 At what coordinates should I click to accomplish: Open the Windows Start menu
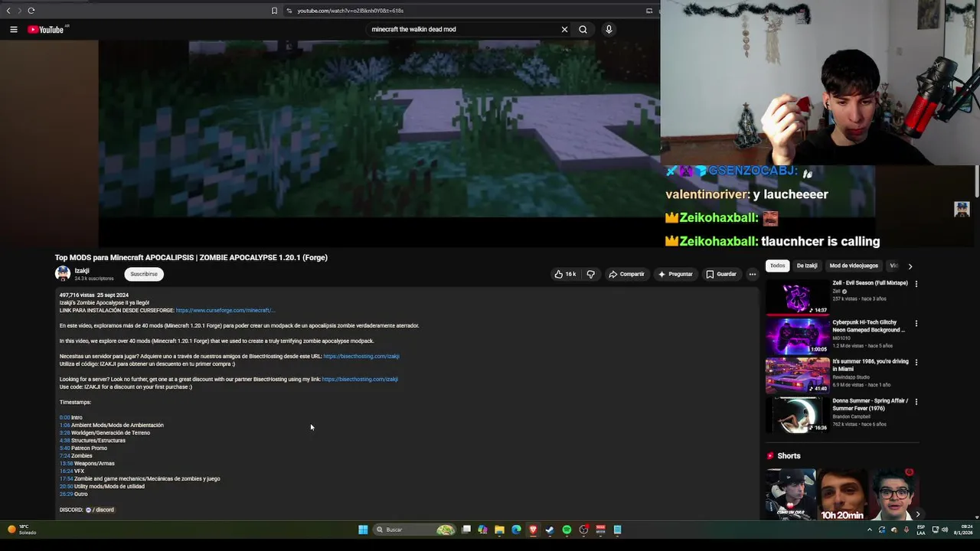coord(363,530)
